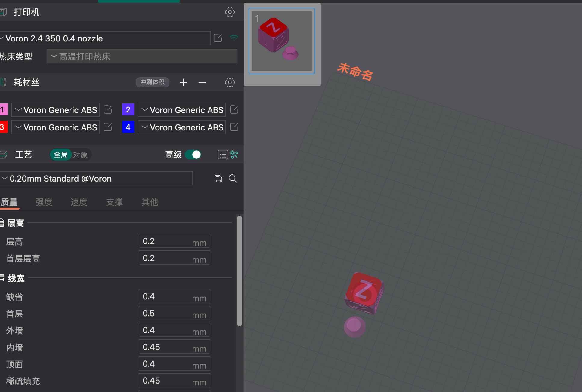Click the printer network connection icon
The height and width of the screenshot is (392, 582).
click(x=234, y=38)
